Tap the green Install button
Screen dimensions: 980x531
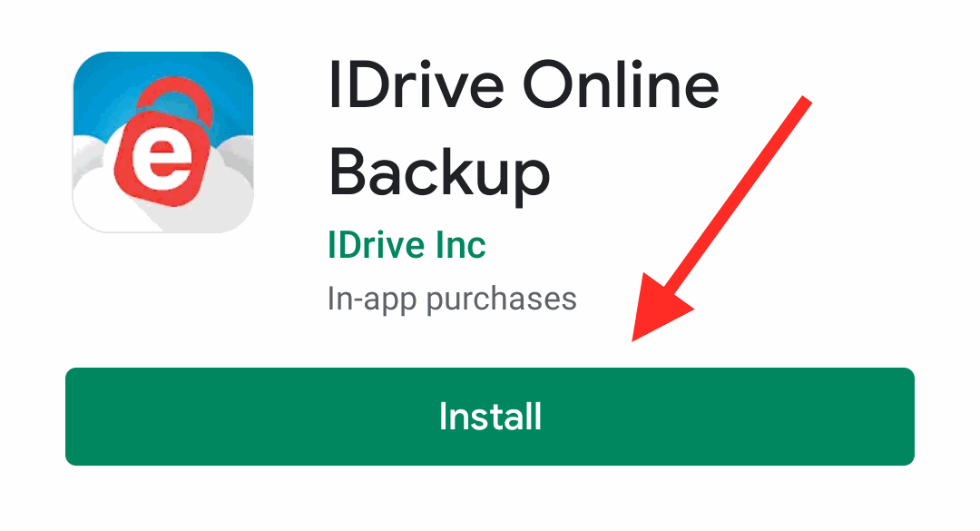(489, 417)
